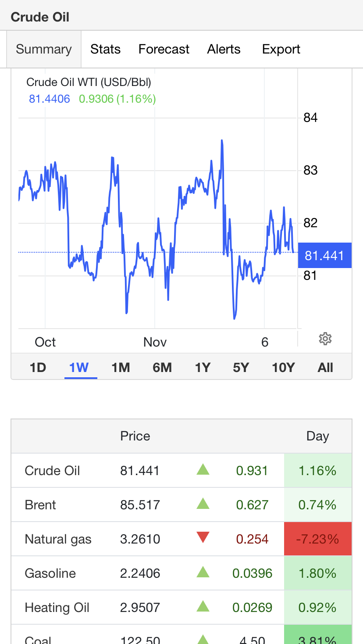Click the Crude Oil page heading
Image resolution: width=363 pixels, height=644 pixels.
[x=40, y=17]
